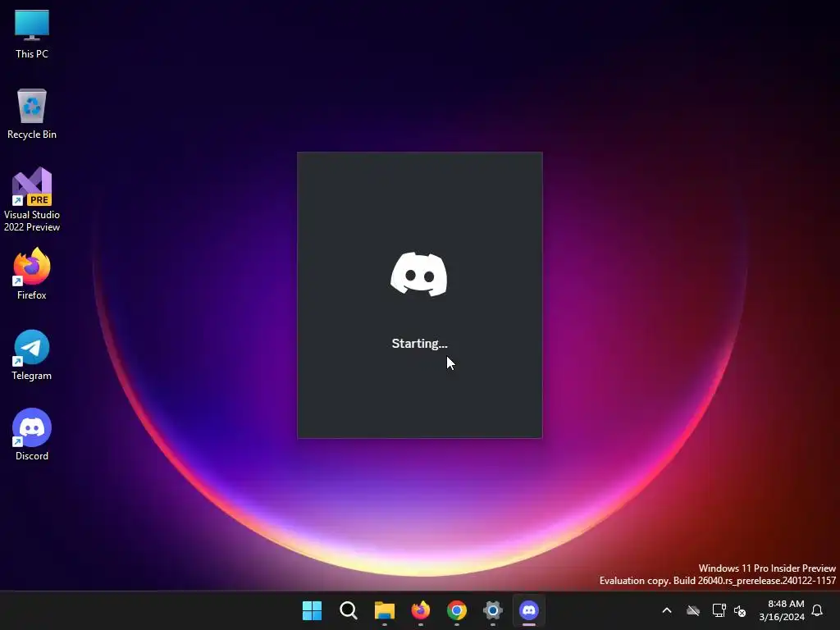Switch to Firefox in the taskbar
The width and height of the screenshot is (840, 630).
point(421,610)
